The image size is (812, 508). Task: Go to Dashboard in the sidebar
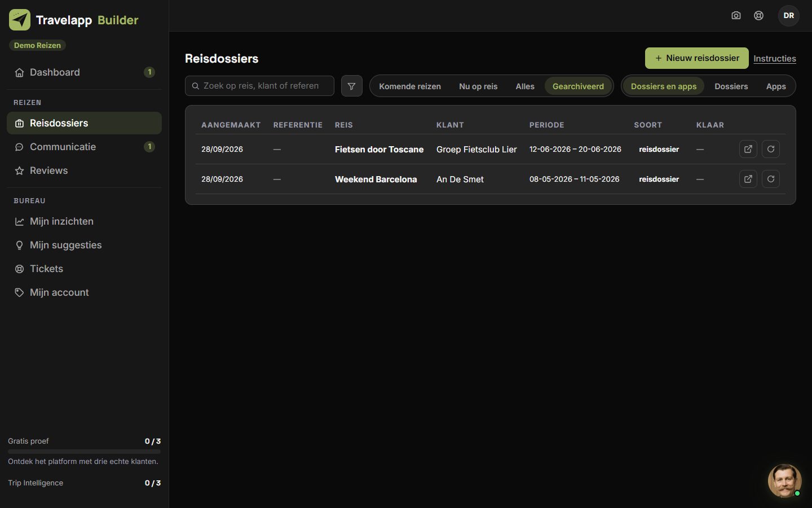click(84, 72)
